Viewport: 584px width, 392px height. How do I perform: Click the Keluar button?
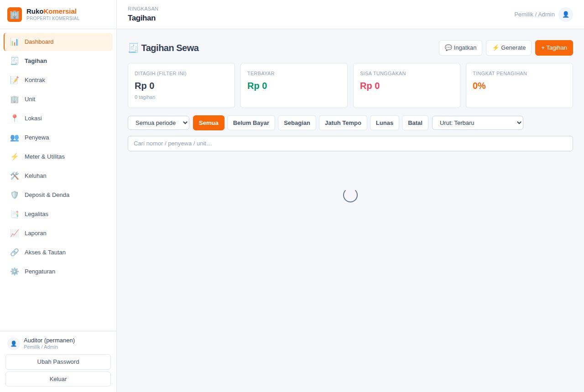58,379
